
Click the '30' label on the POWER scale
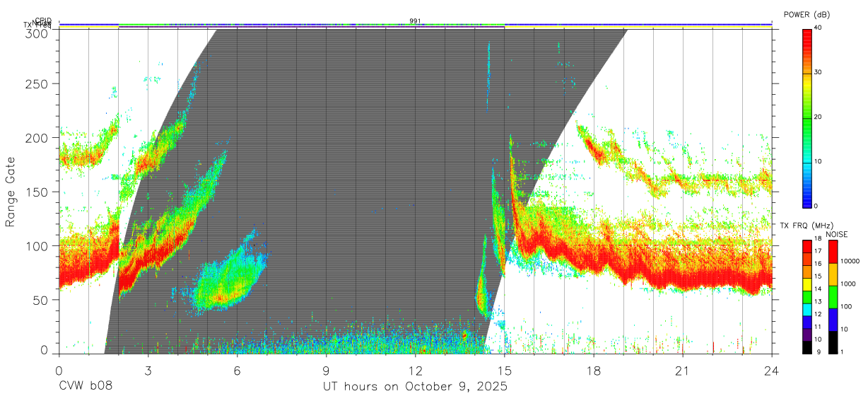(819, 73)
